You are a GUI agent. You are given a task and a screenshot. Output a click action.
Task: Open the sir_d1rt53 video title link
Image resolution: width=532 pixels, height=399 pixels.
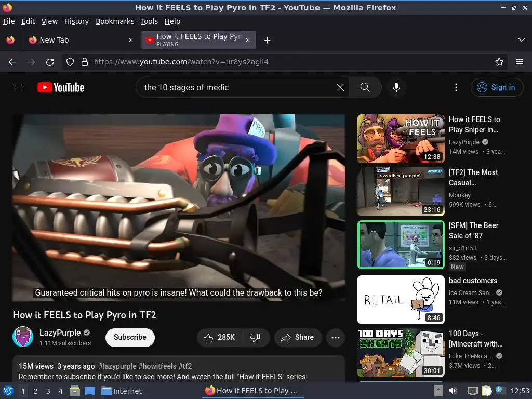click(x=474, y=231)
